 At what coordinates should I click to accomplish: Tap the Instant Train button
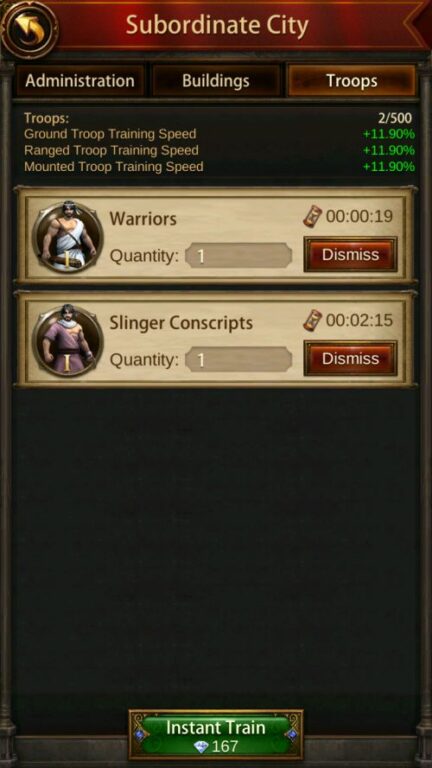click(216, 735)
